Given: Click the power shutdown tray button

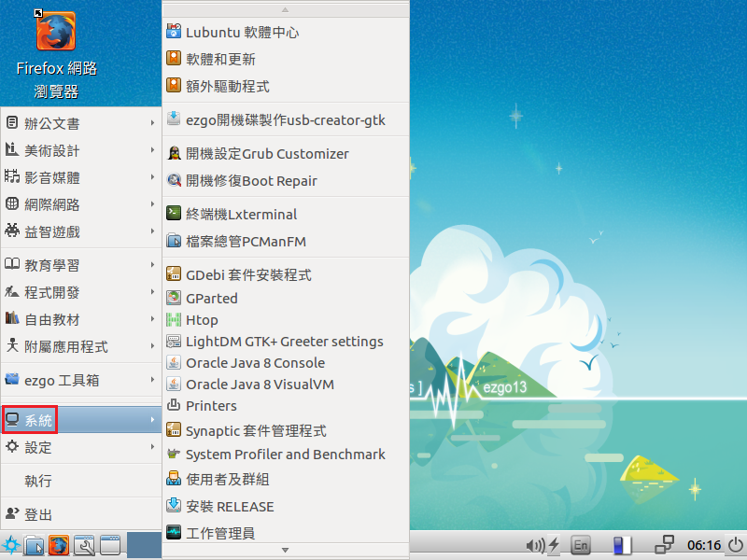Looking at the screenshot, I should coord(736,545).
